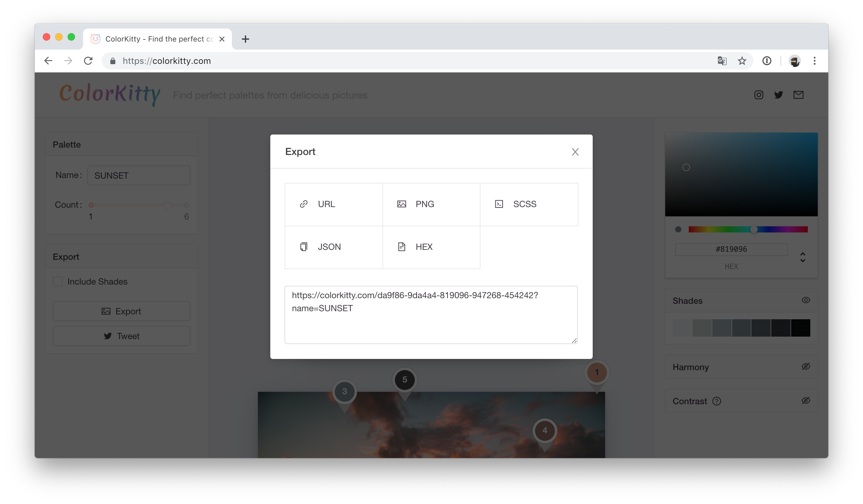Close the Export dialog with the X
Screen dimensions: 863x504
pos(575,152)
